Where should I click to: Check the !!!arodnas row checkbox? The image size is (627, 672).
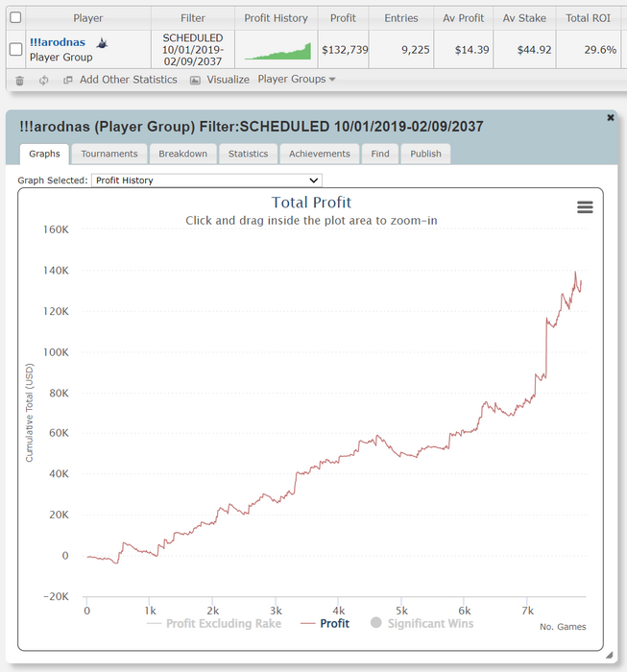tap(15, 49)
